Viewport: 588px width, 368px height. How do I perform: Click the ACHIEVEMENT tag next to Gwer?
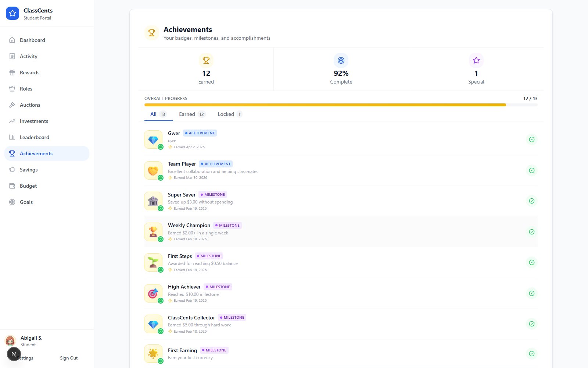[200, 133]
